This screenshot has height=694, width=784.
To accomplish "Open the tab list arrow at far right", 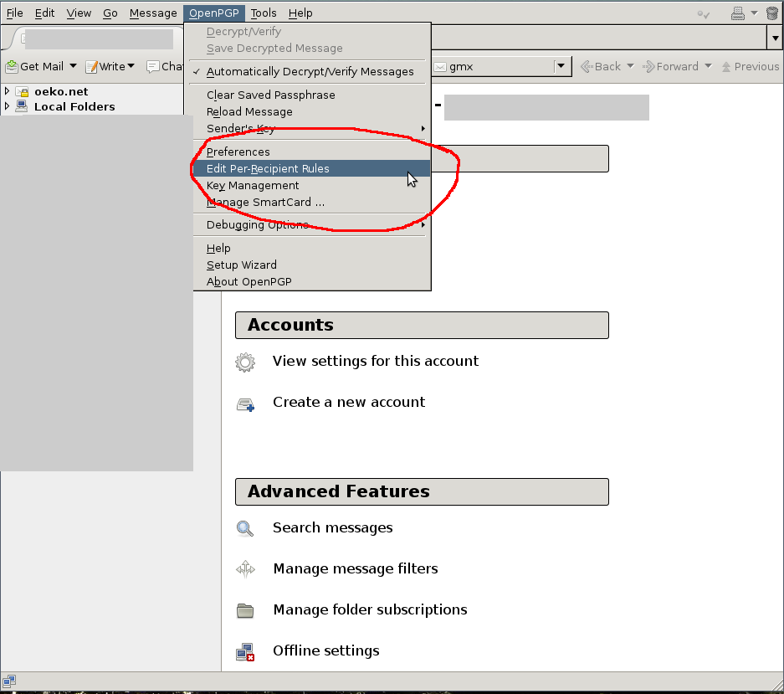I will tap(774, 38).
